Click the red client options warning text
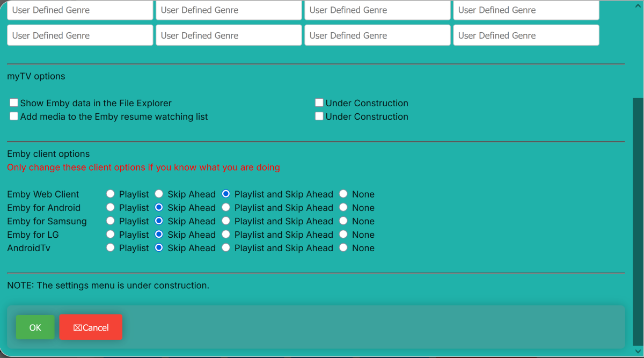Image resolution: width=644 pixels, height=358 pixels. coord(143,167)
